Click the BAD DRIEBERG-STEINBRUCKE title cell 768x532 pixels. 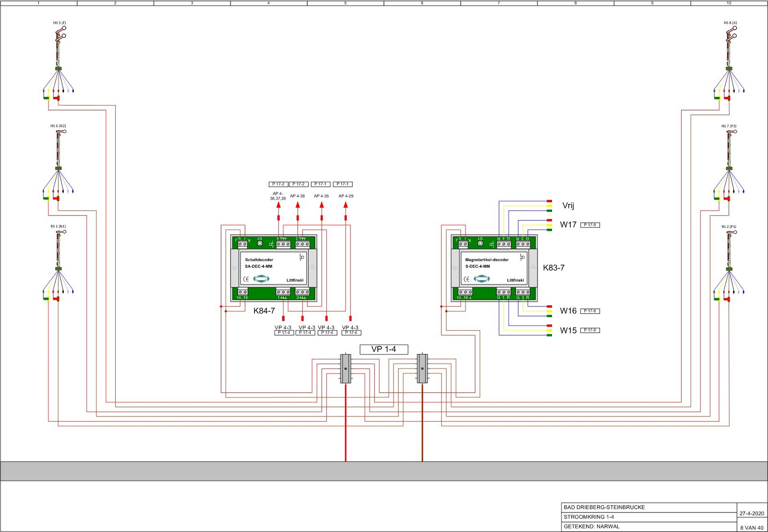649,507
